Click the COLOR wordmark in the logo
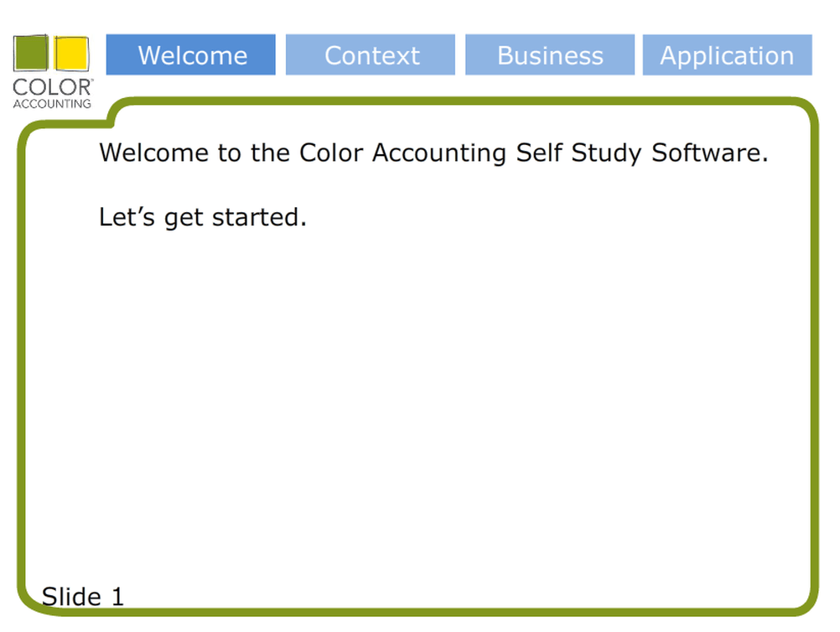This screenshot has height=632, width=840. pyautogui.click(x=51, y=87)
